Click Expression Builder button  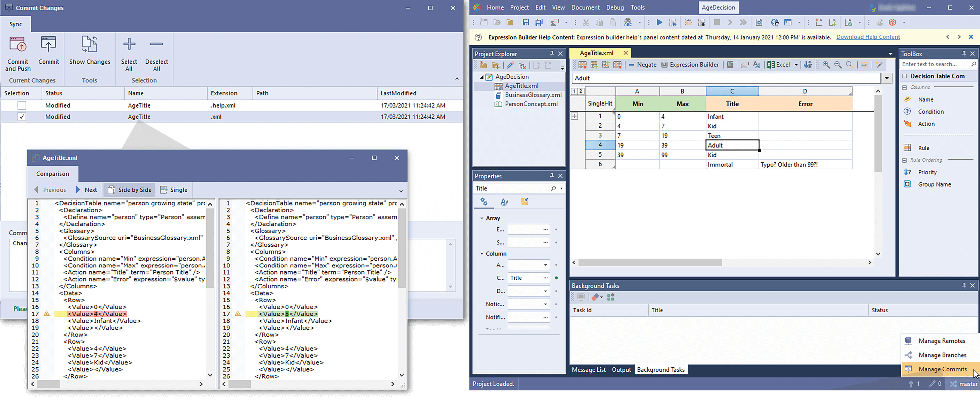(690, 65)
